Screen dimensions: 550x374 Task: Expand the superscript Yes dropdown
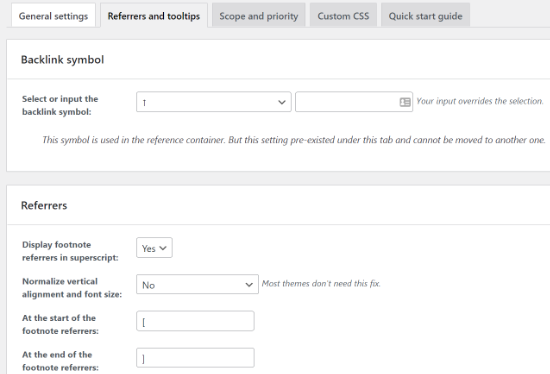click(154, 248)
